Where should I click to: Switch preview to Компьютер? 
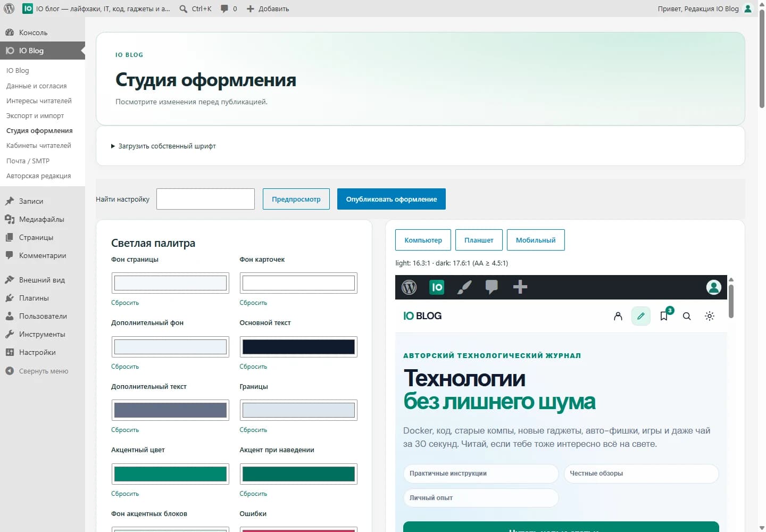(x=423, y=240)
